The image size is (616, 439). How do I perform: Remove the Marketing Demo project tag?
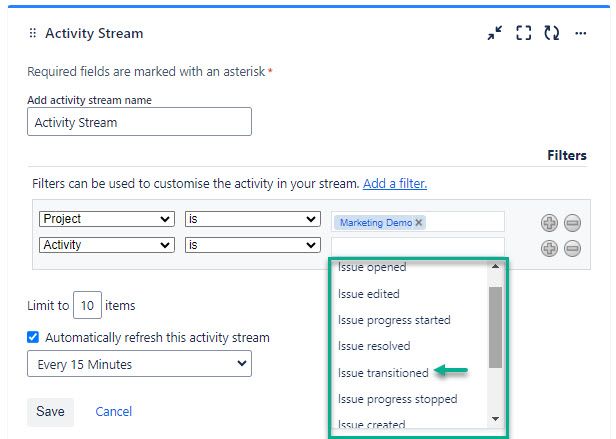419,222
